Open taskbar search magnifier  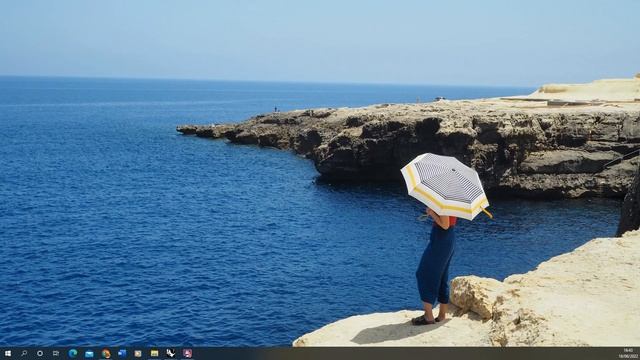click(x=24, y=353)
